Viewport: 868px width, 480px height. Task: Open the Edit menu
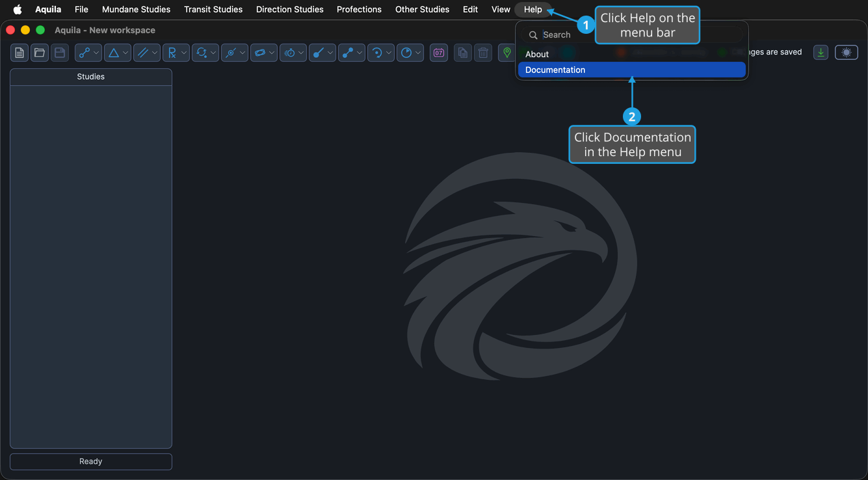(x=470, y=10)
